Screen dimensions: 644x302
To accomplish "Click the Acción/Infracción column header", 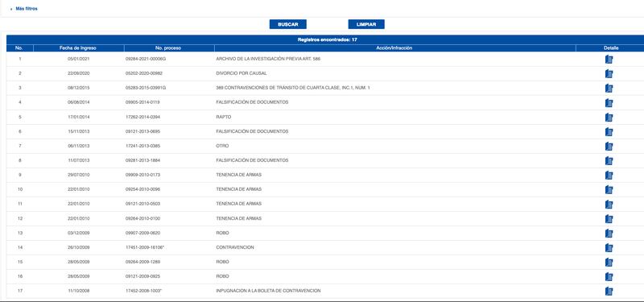I will (394, 48).
